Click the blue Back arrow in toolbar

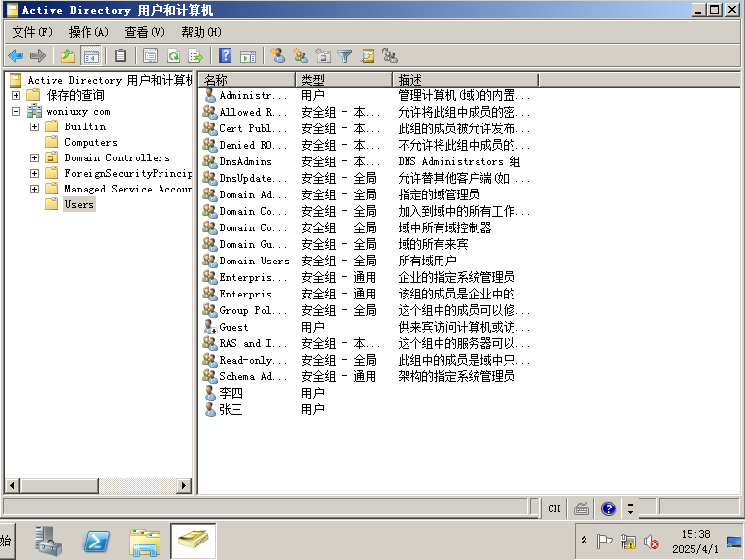point(16,56)
